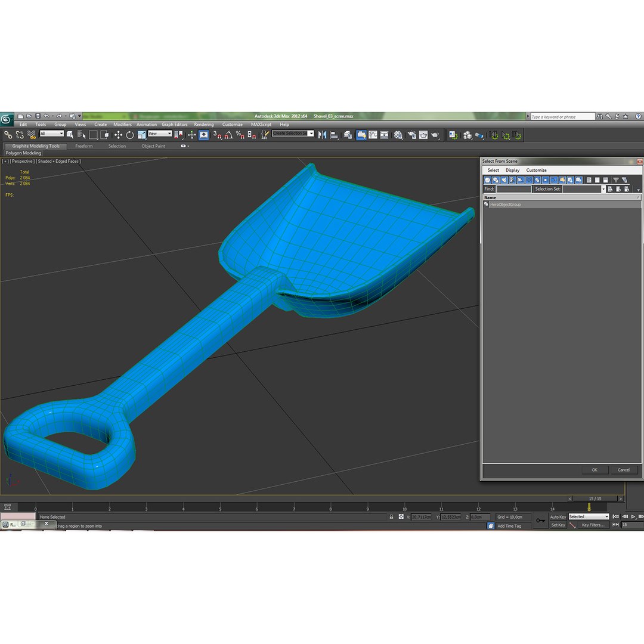644x644 pixels.
Task: Open key mode Selected dropdown
Action: [x=589, y=516]
